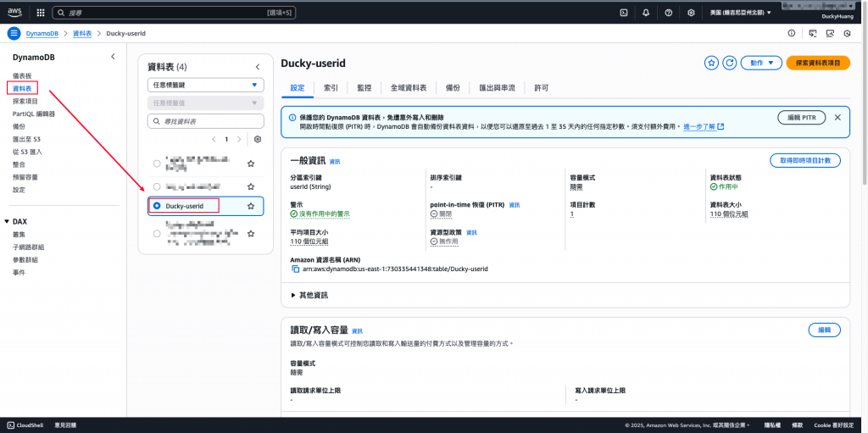Open 儀表板 in the sidebar
The width and height of the screenshot is (868, 433).
tap(23, 75)
